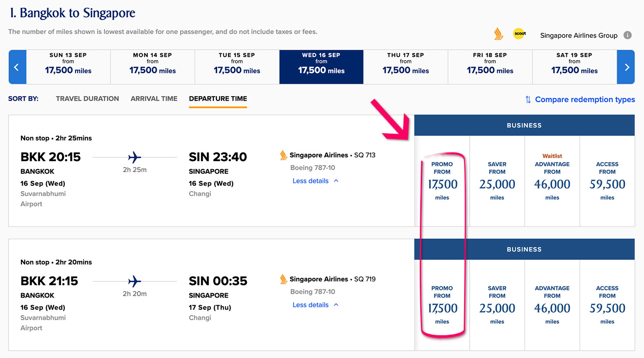
Task: Click the 'SIN 23:40' arrival time
Action: (x=218, y=157)
